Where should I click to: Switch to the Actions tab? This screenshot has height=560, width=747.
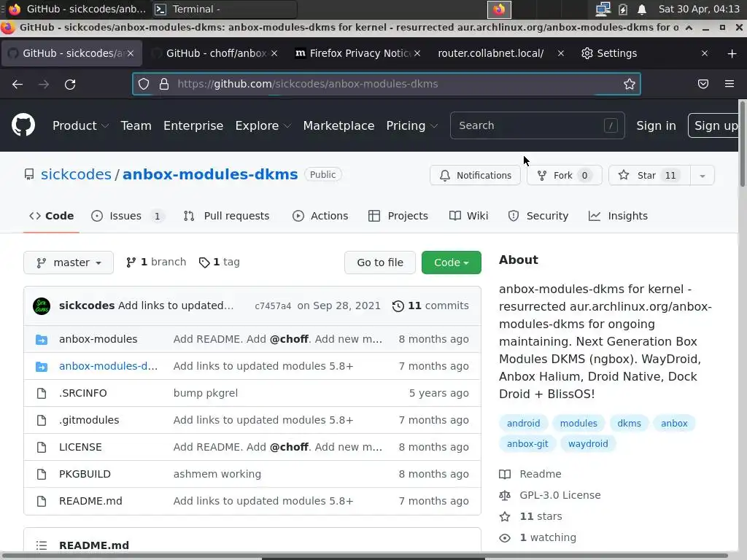[x=320, y=216]
